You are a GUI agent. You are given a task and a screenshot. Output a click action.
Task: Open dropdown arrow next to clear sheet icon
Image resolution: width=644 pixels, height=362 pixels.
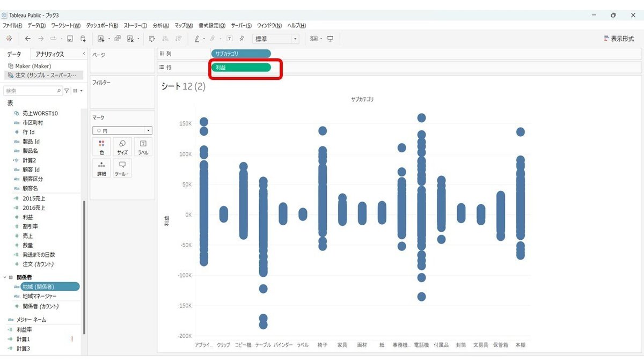pos(138,39)
